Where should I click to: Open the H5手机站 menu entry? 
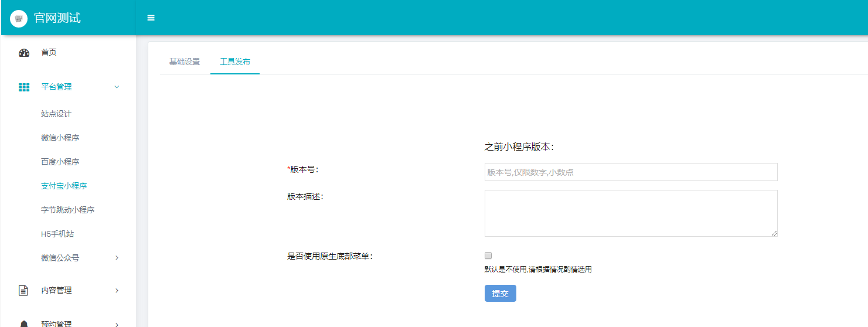pos(57,234)
